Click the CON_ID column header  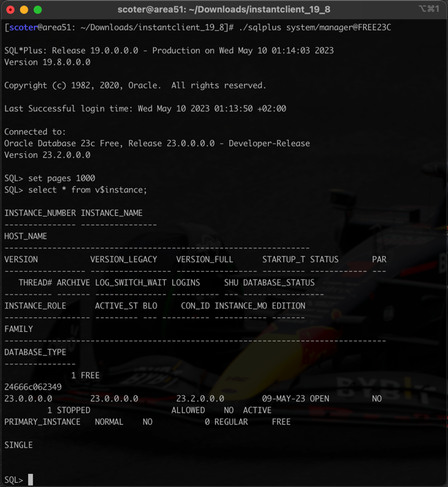195,306
